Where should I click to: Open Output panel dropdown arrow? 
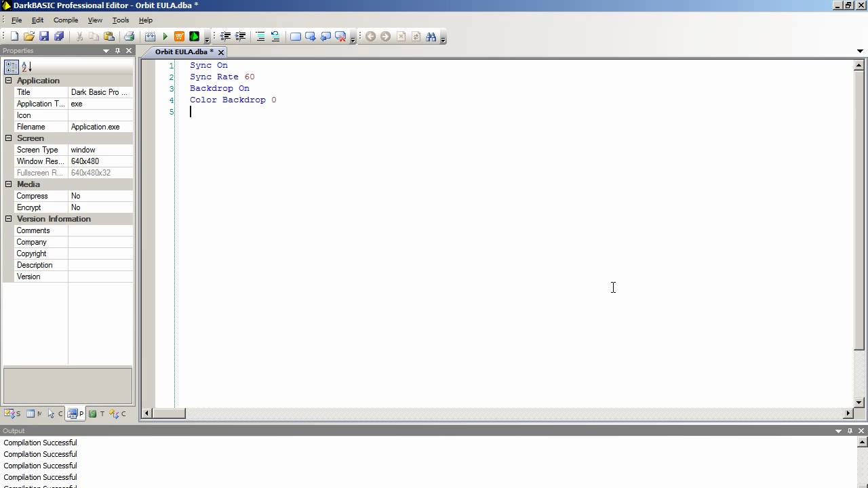(x=838, y=431)
